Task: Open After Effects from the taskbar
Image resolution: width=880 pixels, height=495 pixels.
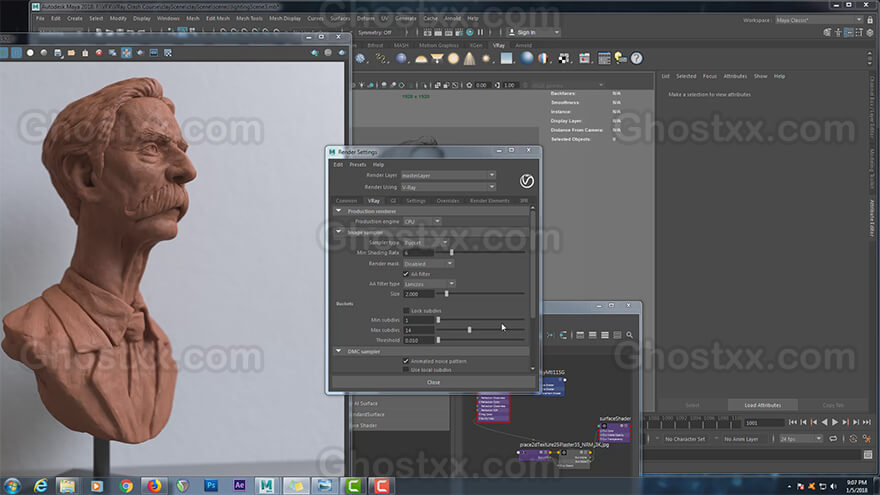Action: [240, 485]
